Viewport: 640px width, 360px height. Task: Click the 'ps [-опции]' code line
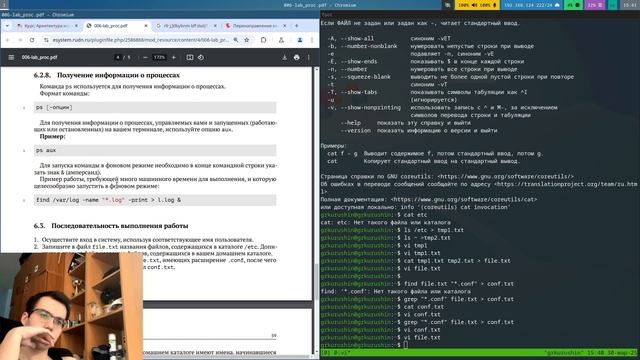155,107
